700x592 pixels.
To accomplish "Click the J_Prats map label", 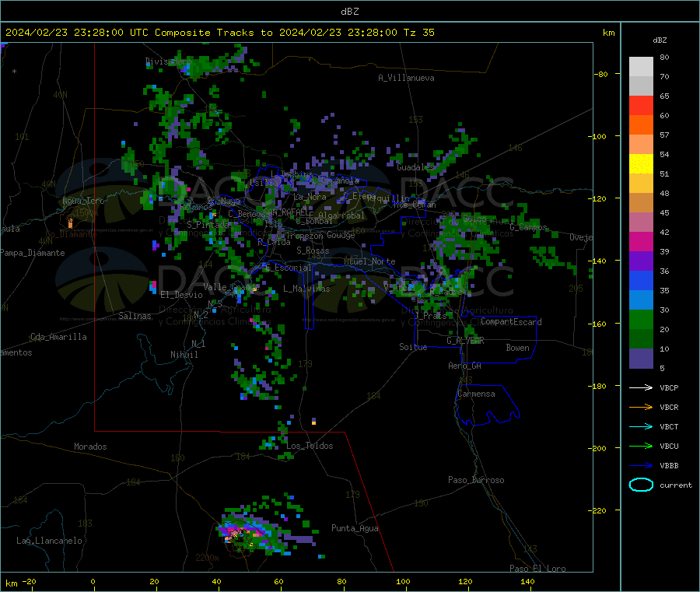I will pos(429,315).
